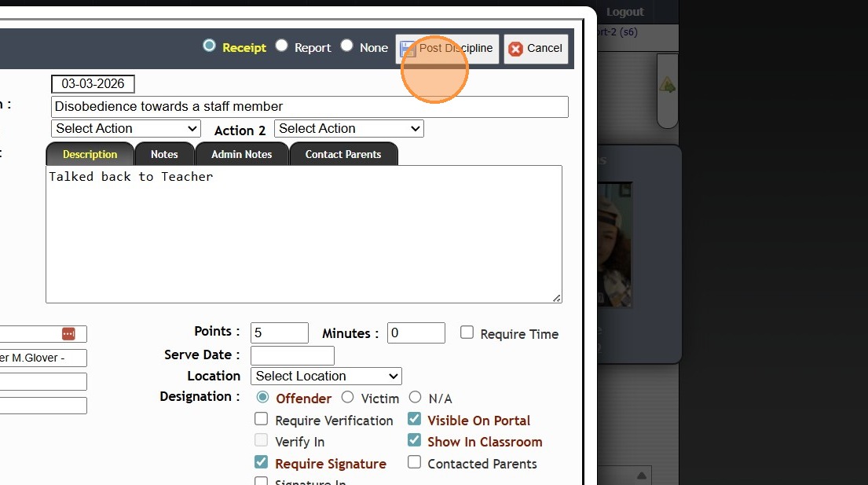
Task: Click the 03-03-2026 date field
Action: pyautogui.click(x=93, y=84)
